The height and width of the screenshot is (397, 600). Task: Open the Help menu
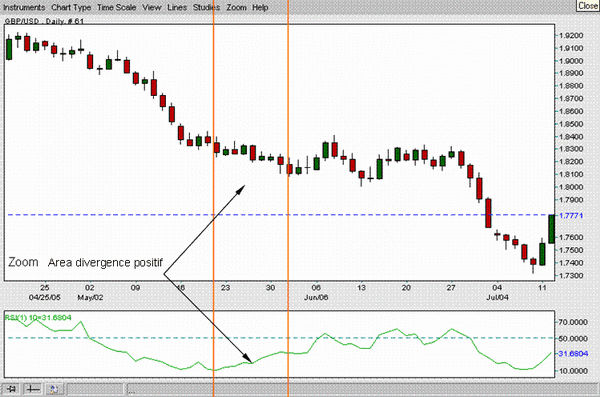[260, 7]
